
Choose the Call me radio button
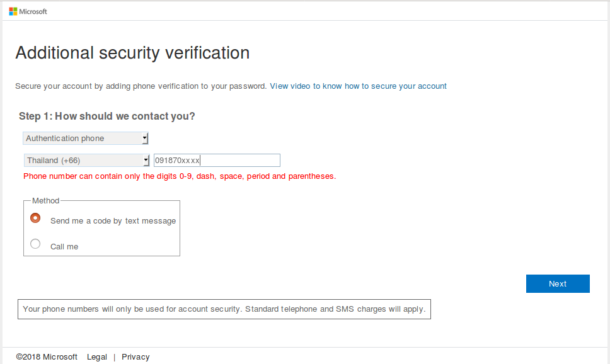coord(35,244)
